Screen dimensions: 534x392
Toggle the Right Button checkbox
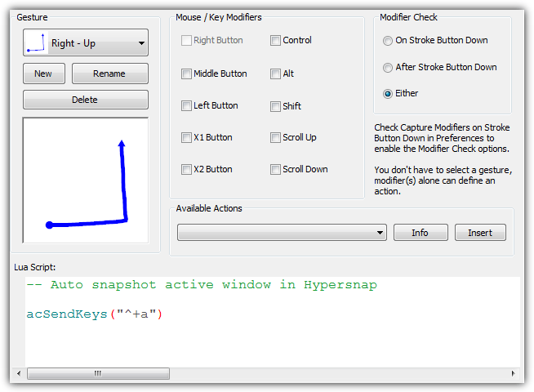(186, 41)
